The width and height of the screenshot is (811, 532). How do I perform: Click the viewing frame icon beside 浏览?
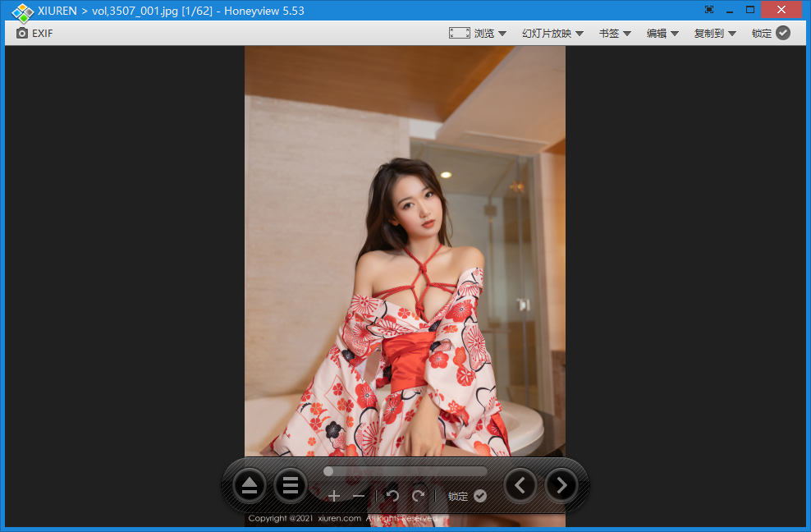point(459,33)
